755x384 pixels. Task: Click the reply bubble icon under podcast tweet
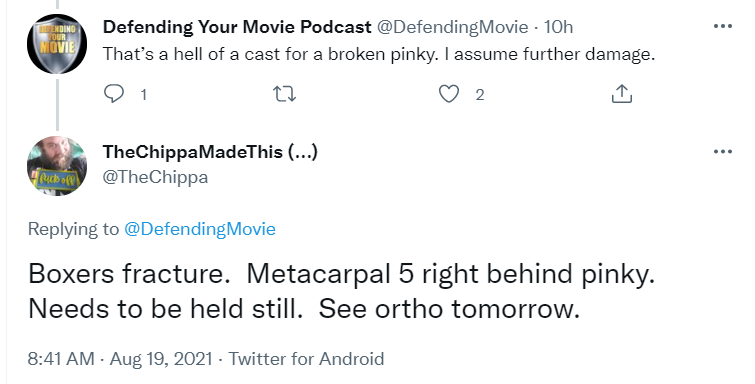114,94
